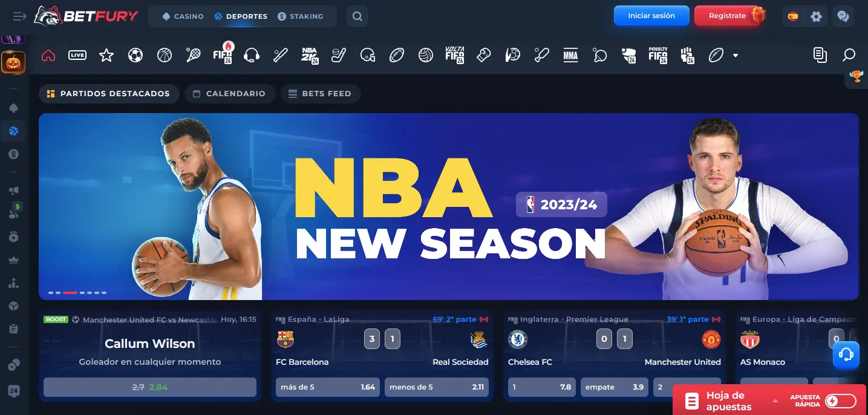Click the casino spade sidebar icon
Image resolution: width=868 pixels, height=415 pixels.
pyautogui.click(x=13, y=108)
